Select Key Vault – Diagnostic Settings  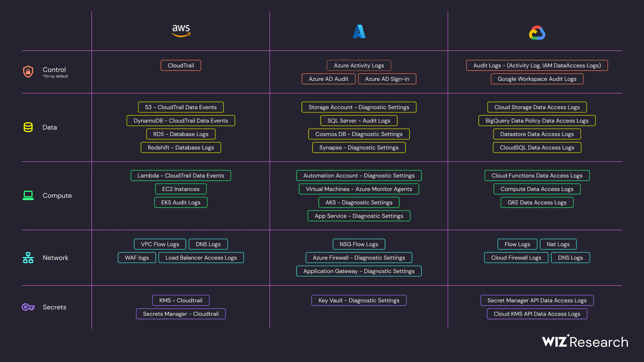359,300
